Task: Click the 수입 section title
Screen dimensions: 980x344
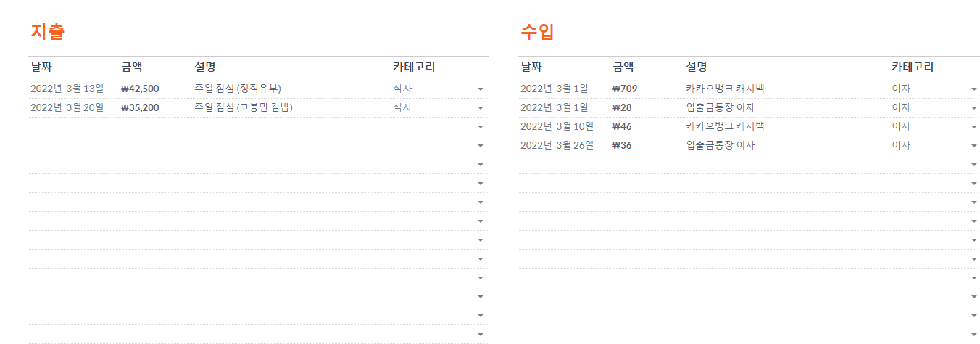Action: 538,32
